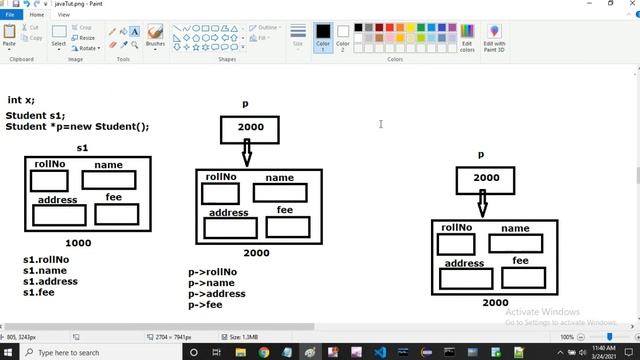Open File Explorer from taskbar
This screenshot has width=640, height=360.
tap(240, 352)
